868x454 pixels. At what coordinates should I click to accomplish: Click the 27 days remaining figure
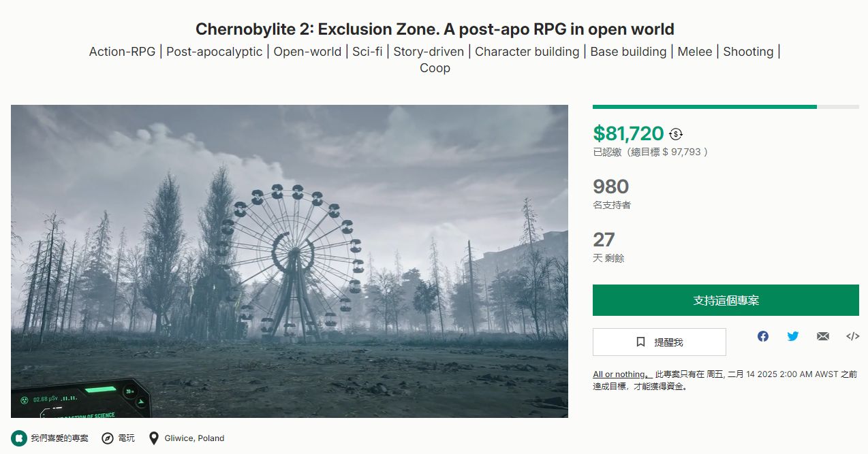604,240
